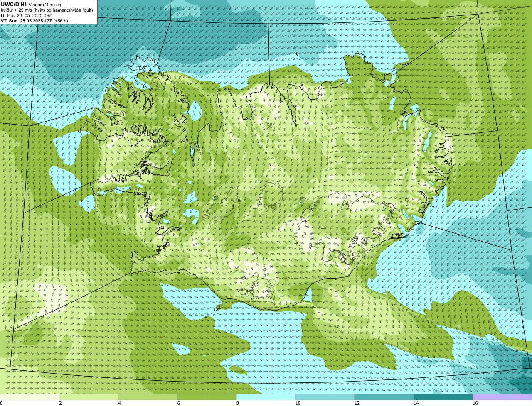532x406 pixels.
Task: Click the lavender above-16 m/s legend segment
Action: pos(502,397)
